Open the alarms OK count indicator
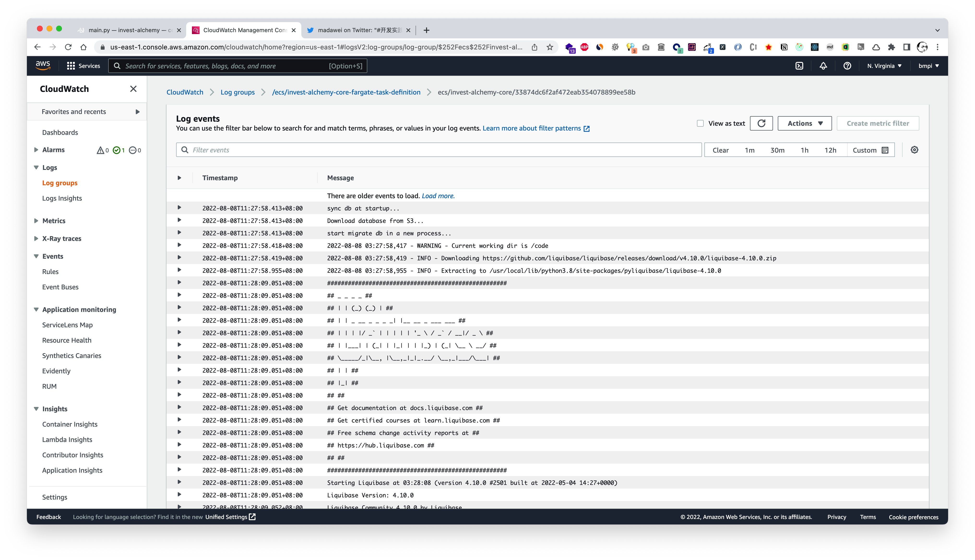This screenshot has height=560, width=975. (119, 150)
